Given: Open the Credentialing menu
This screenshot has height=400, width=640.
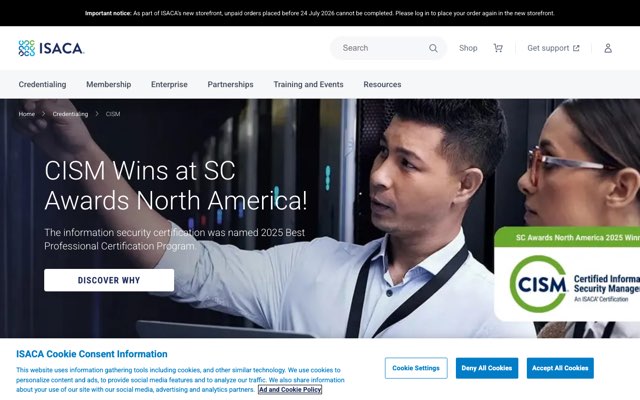Looking at the screenshot, I should coord(42,84).
